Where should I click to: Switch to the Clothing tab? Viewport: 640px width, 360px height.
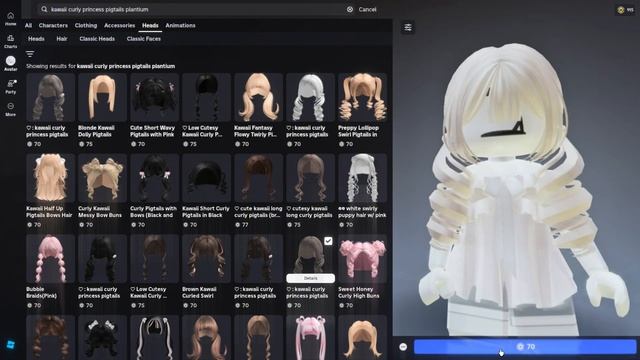86,25
